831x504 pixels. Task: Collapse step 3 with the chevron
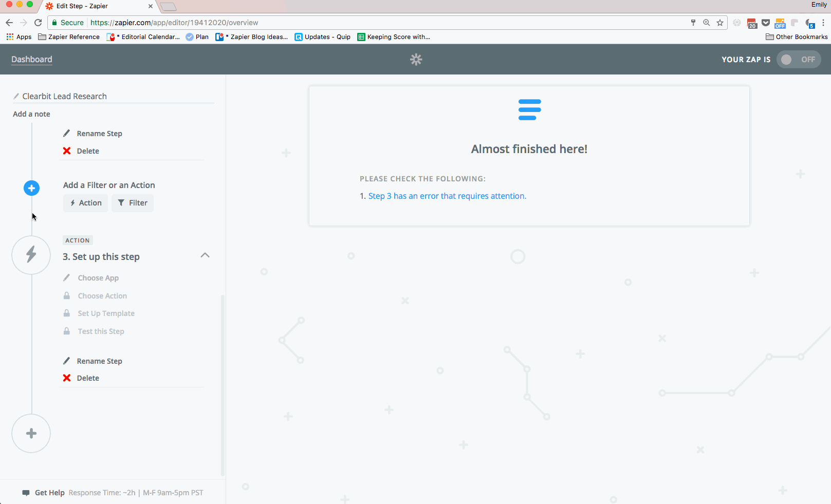(205, 255)
